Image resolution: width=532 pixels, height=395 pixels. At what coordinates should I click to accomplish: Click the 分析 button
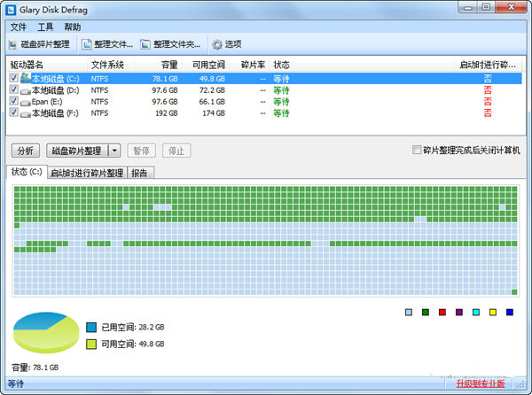pyautogui.click(x=26, y=151)
